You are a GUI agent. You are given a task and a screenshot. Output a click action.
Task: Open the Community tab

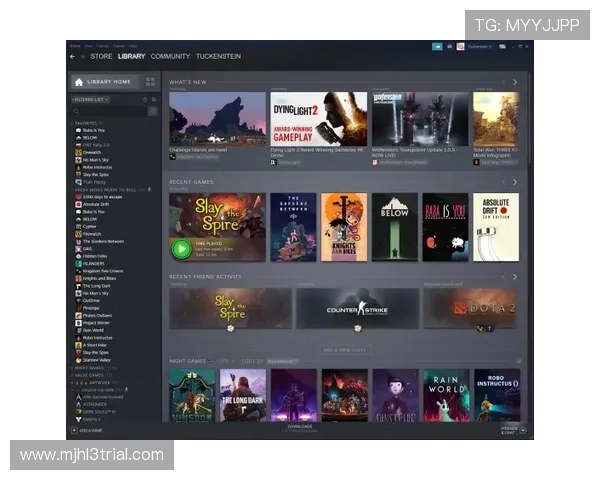tap(170, 57)
